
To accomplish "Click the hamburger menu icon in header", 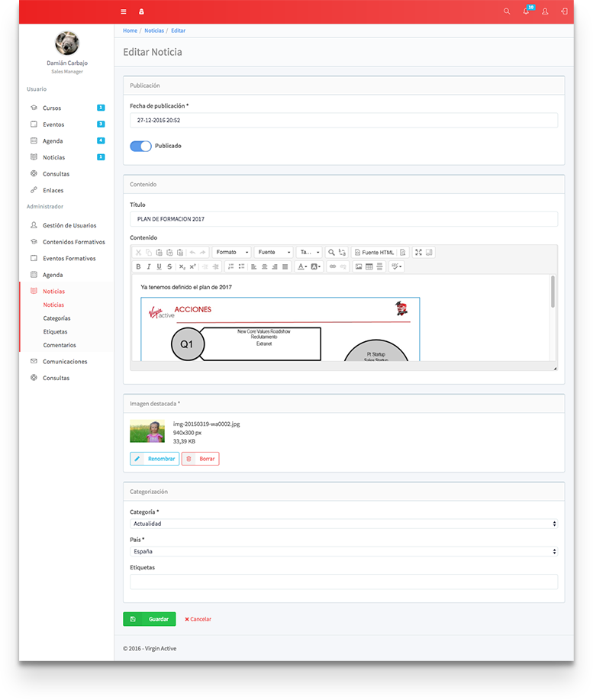I will pyautogui.click(x=124, y=11).
